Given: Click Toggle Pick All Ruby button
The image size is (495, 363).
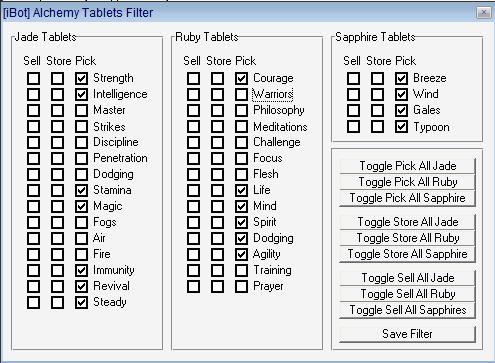Looking at the screenshot, I should click(x=407, y=182).
